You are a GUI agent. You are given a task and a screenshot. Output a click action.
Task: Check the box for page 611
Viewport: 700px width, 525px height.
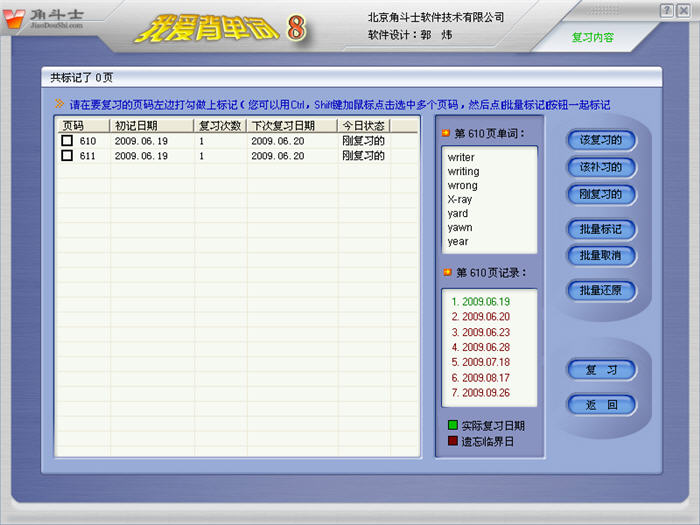point(67,155)
